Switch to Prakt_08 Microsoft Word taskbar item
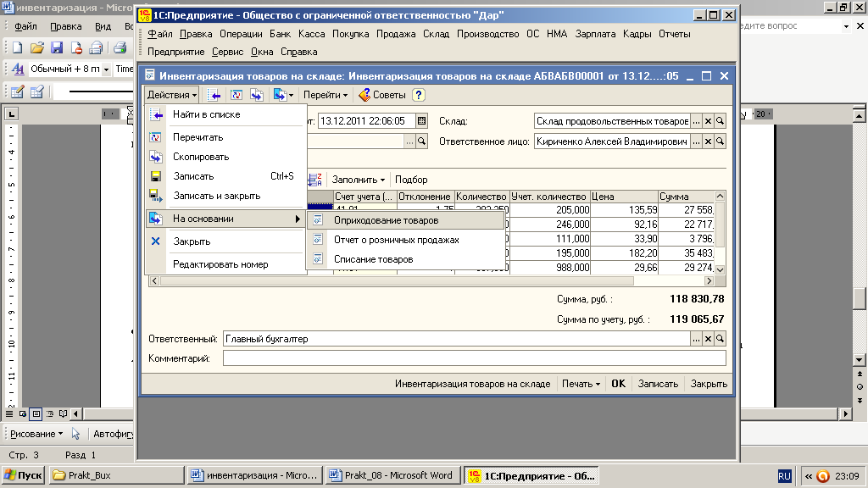 pyautogui.click(x=392, y=475)
